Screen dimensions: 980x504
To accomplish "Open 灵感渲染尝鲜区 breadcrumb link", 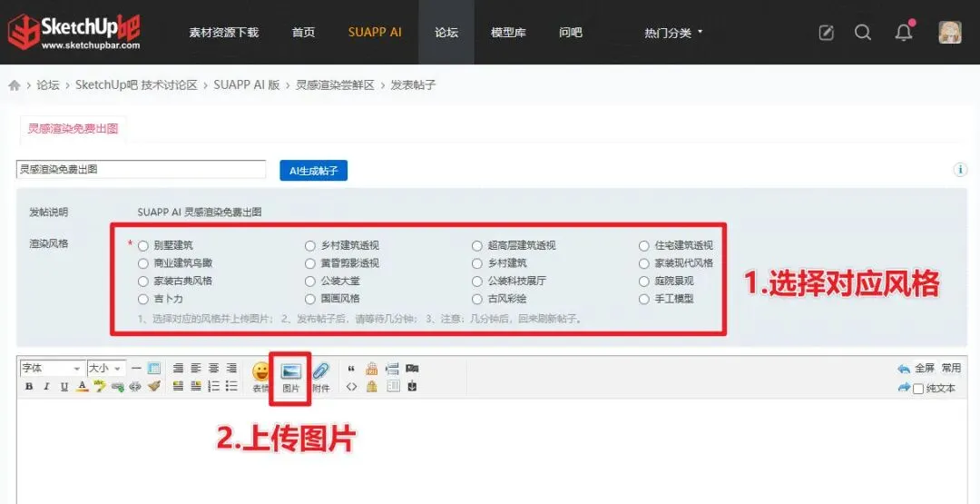I will coord(335,85).
